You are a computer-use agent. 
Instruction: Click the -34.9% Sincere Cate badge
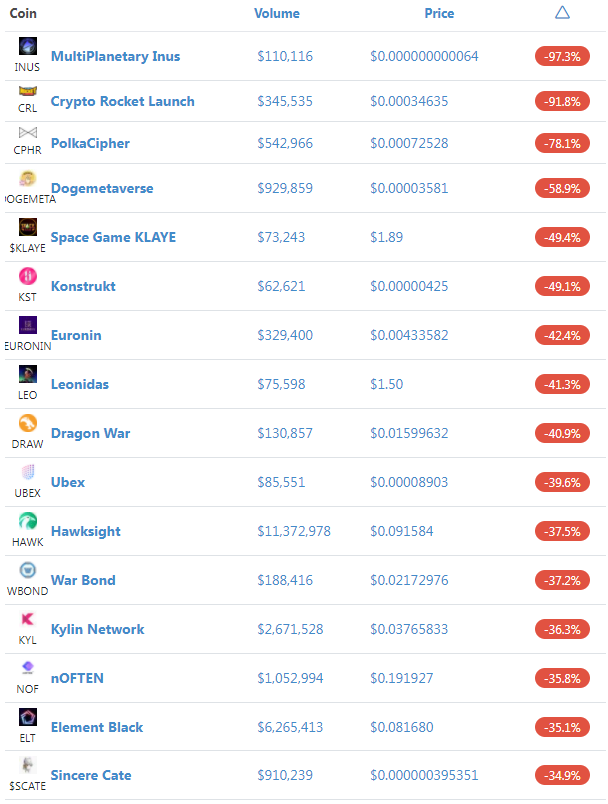[x=562, y=775]
